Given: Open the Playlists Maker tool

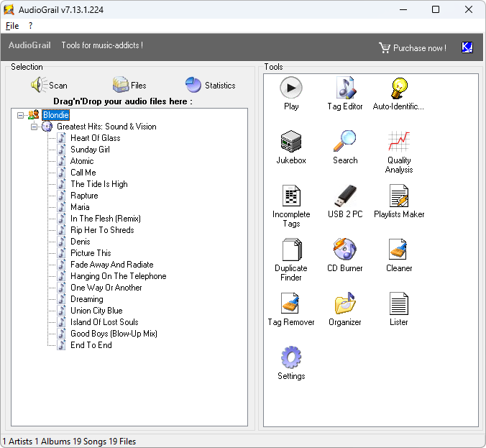Looking at the screenshot, I should coord(398,201).
